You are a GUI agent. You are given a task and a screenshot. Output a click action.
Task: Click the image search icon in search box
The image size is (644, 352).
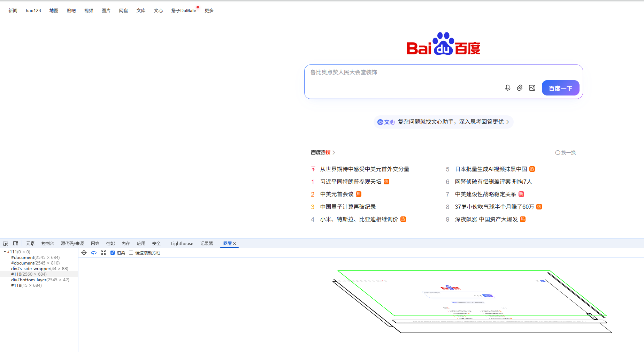(532, 88)
